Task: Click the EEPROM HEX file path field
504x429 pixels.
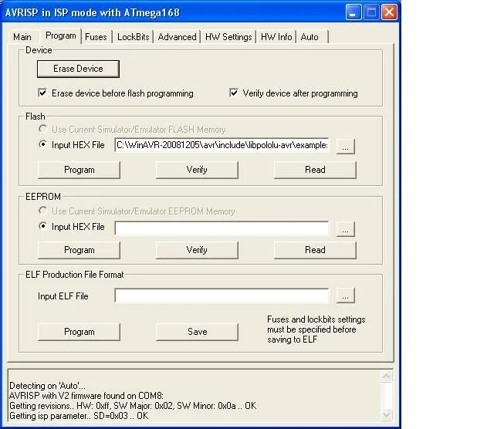Action: point(222,228)
